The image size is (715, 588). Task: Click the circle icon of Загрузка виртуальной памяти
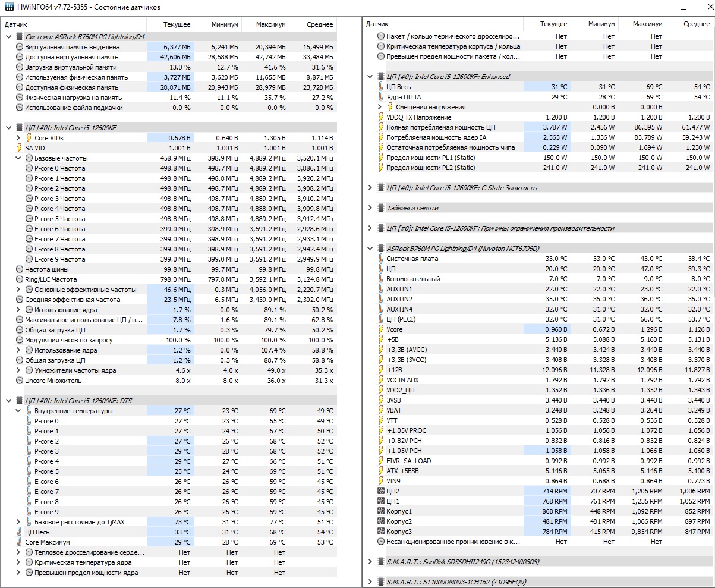coord(19,67)
